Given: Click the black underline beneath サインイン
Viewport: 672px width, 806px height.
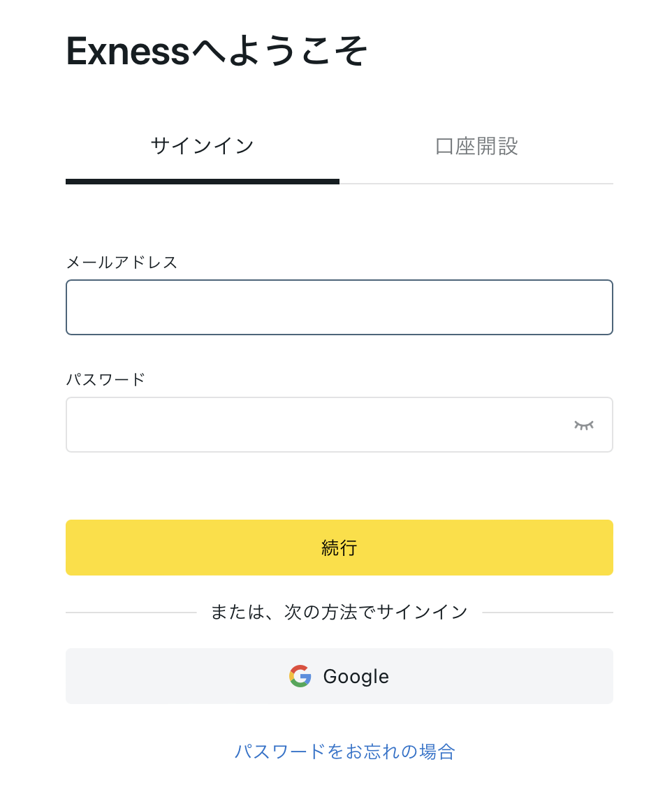Looking at the screenshot, I should [203, 182].
